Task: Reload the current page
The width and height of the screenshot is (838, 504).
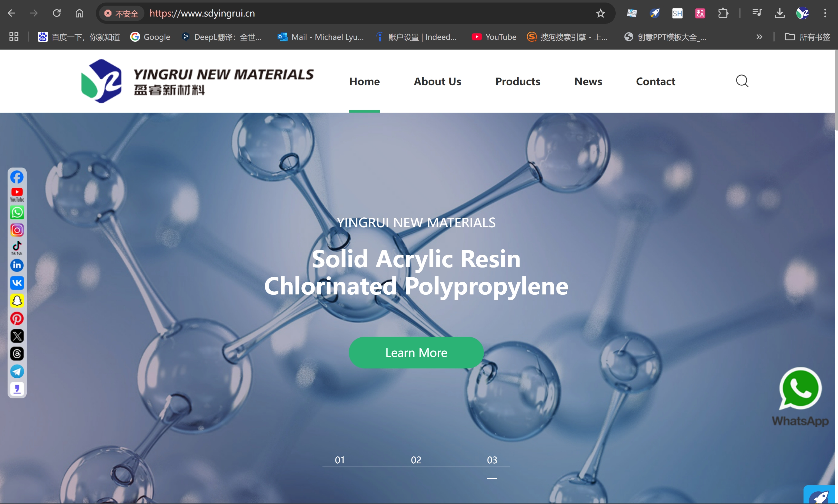Action: [56, 13]
